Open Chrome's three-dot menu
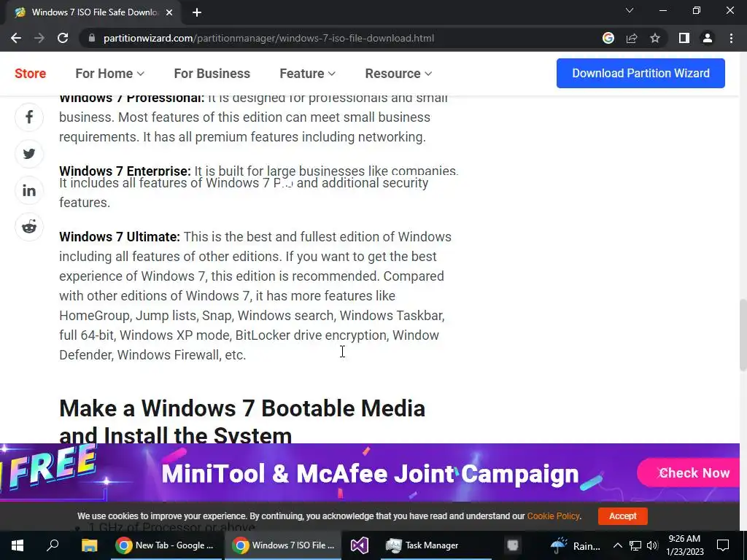 [731, 38]
